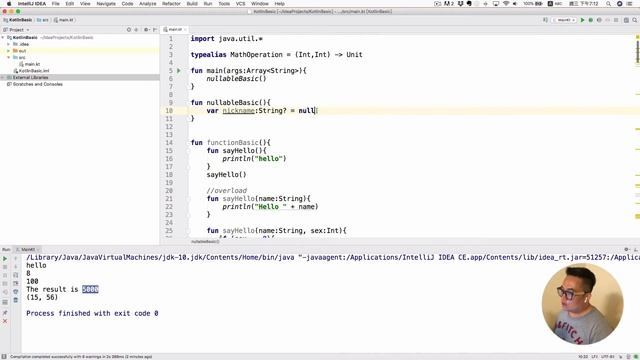Screen dimensions: 640x360
Task: Open Search Everywhere magnifier in IDE toolbar
Action: point(635,20)
